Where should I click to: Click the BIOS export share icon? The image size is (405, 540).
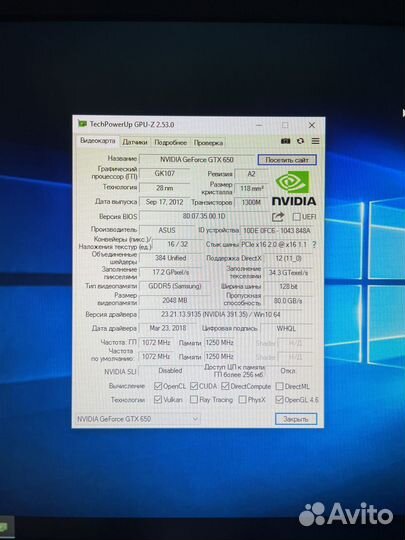[278, 217]
